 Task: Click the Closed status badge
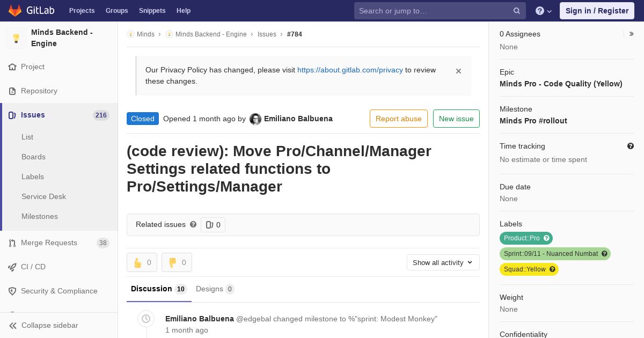point(143,119)
